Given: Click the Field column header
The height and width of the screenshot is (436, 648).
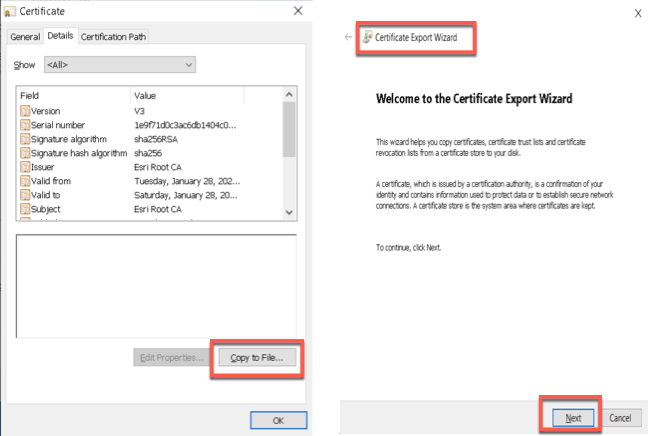Looking at the screenshot, I should click(74, 95).
